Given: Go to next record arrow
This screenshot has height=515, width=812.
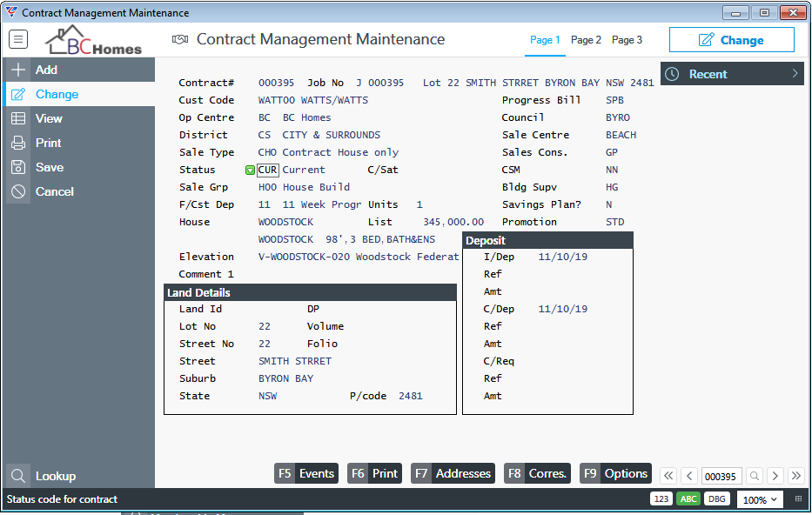Looking at the screenshot, I should (x=775, y=476).
